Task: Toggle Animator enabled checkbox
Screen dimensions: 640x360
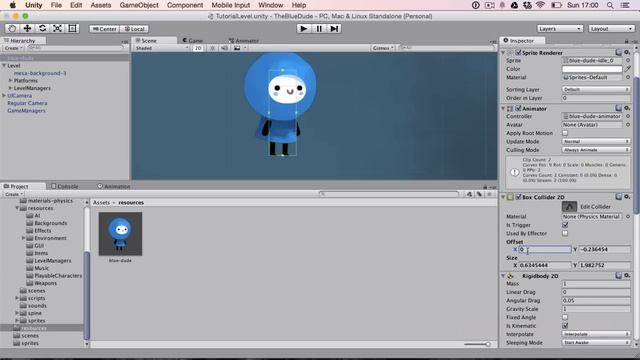Action: coord(518,109)
